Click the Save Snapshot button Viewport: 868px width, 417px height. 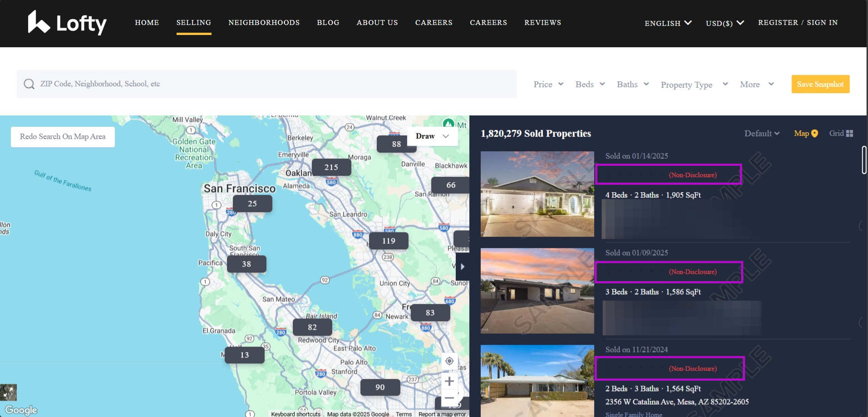820,84
